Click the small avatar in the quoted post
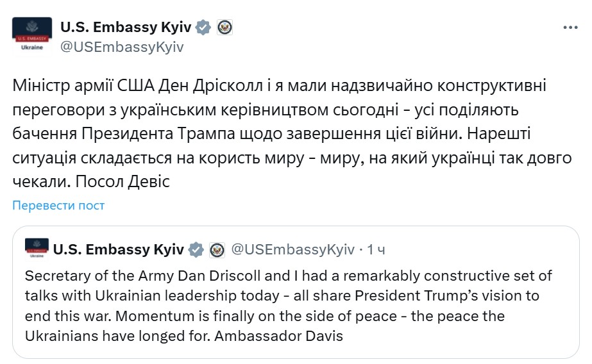The height and width of the screenshot is (364, 592). [36, 249]
